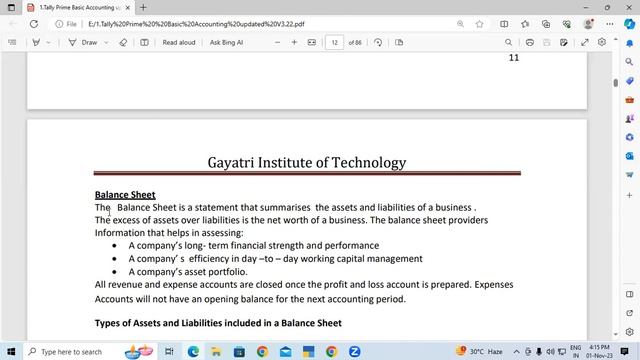Select the Highlight tool

(36, 42)
